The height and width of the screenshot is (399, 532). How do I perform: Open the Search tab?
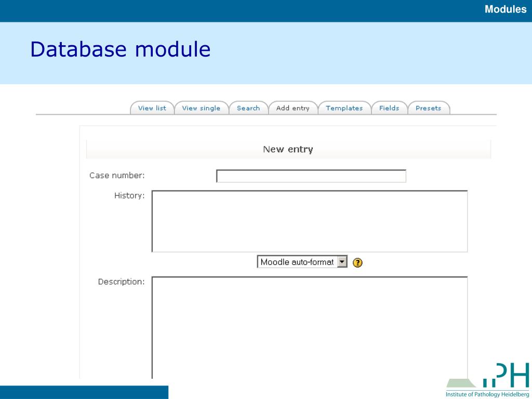tap(248, 108)
